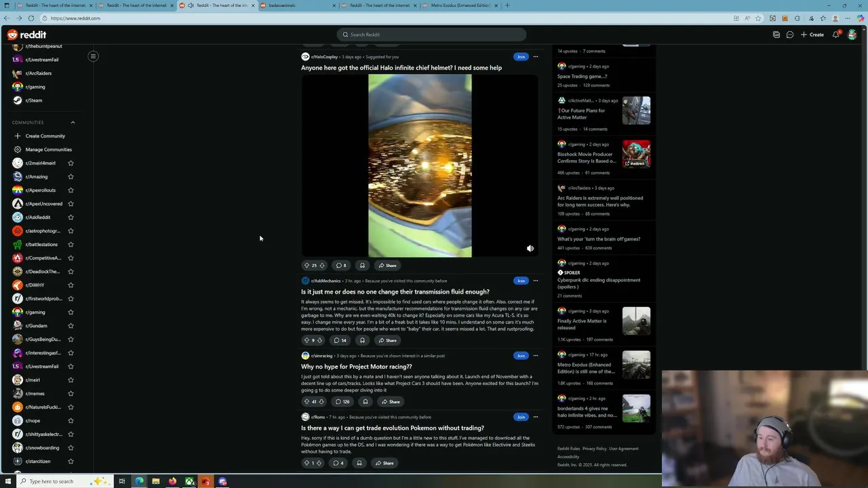
Task: Open browser settings and more menu
Action: point(848,18)
